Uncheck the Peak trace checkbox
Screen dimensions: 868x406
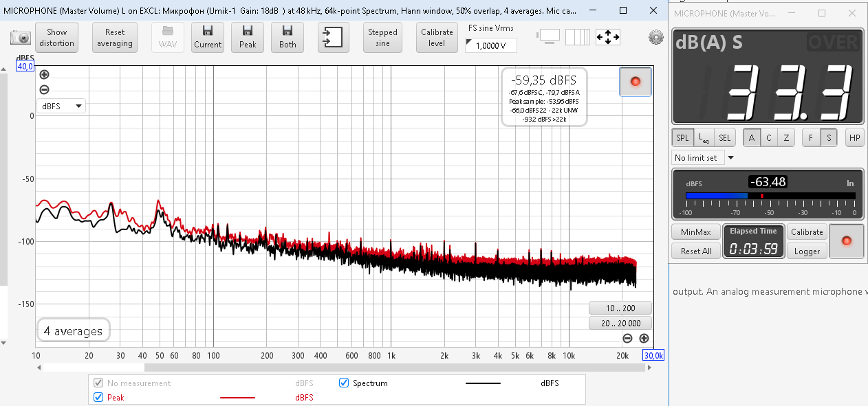[98, 397]
